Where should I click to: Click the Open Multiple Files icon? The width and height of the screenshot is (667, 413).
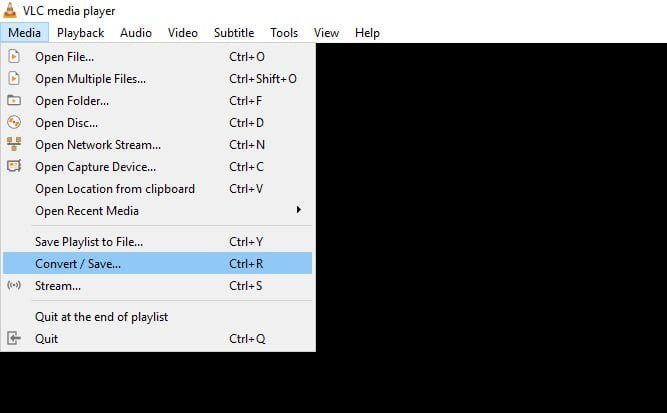pos(14,78)
